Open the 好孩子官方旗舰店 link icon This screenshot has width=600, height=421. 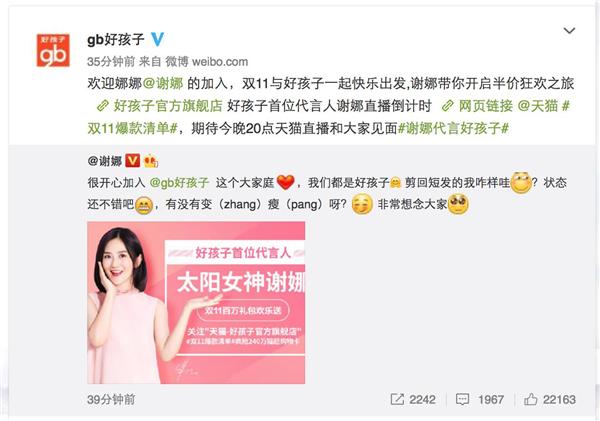tap(103, 106)
